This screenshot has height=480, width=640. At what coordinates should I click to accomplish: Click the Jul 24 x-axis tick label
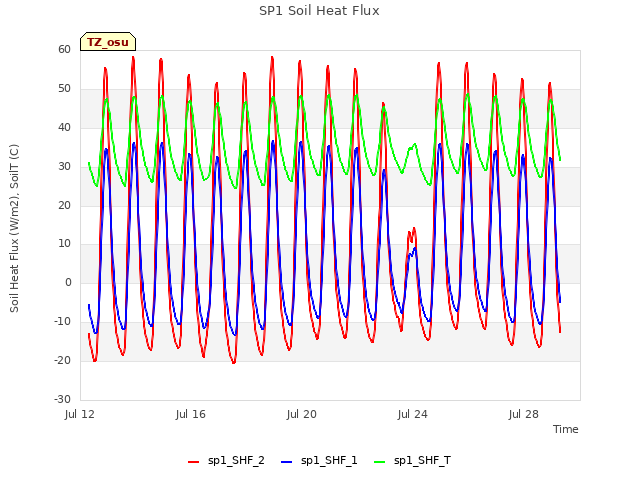(x=413, y=414)
